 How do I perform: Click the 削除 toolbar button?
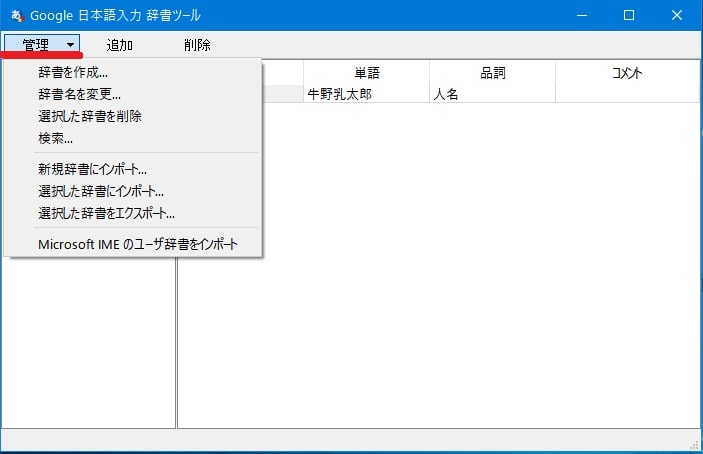[x=197, y=45]
